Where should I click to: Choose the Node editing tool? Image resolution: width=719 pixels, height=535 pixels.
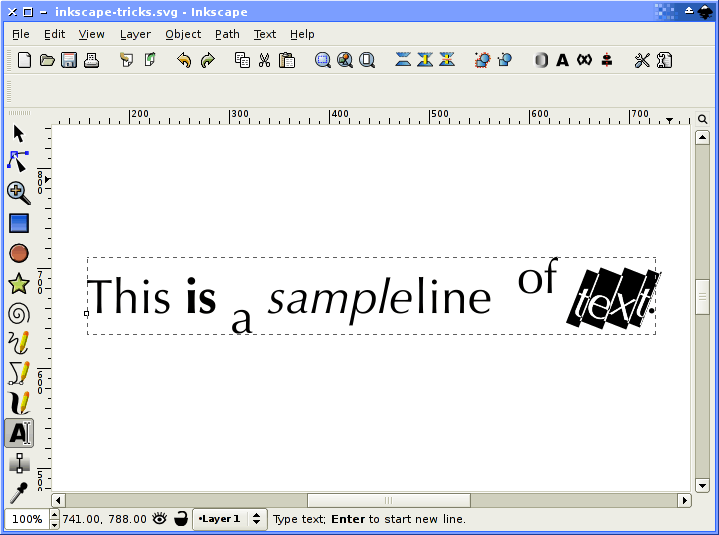click(18, 161)
